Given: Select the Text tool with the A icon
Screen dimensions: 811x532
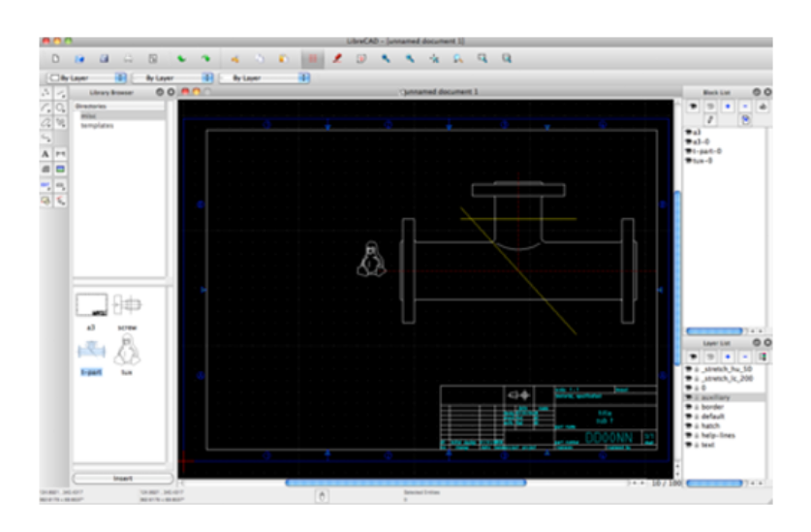Looking at the screenshot, I should coord(47,154).
